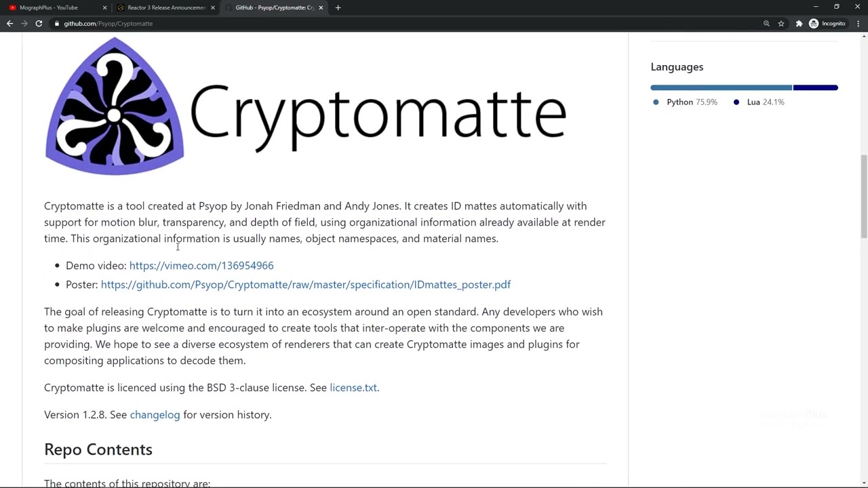Screen dimensions: 868x488
Task: Click the page vertical scrollbar thumb
Action: pos(863,197)
